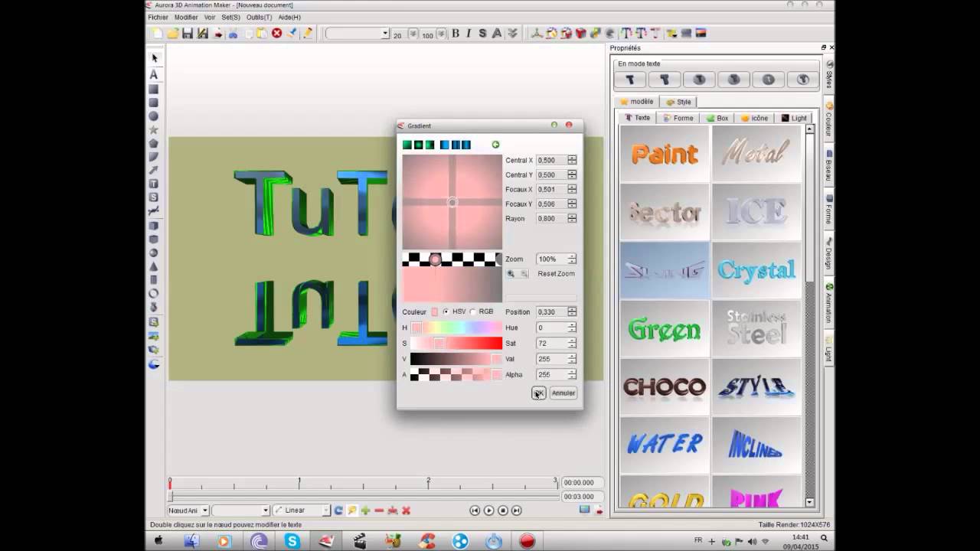Image resolution: width=980 pixels, height=551 pixels.
Task: Click the blue refresh loop icon on timeline
Action: point(338,510)
